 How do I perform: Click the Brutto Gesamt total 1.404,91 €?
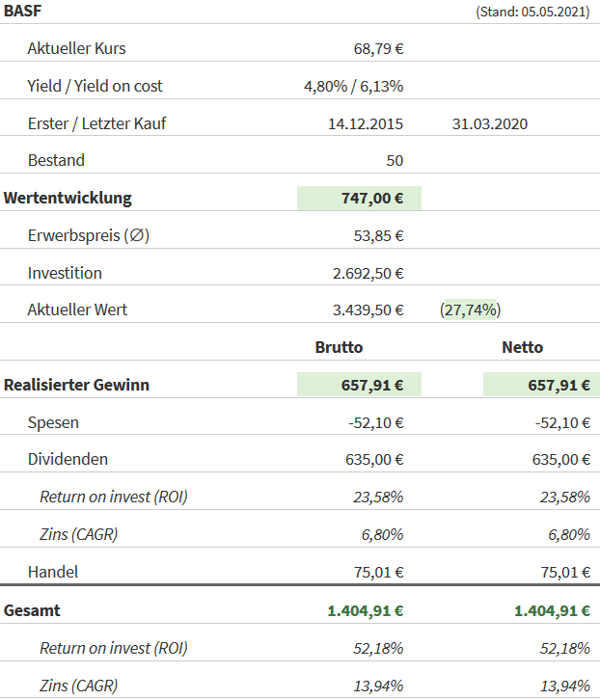[x=365, y=610]
